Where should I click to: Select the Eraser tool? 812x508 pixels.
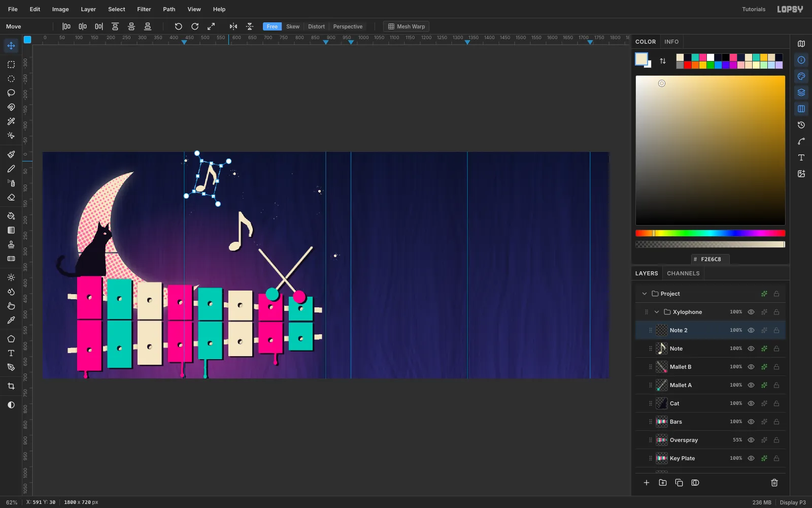coord(11,197)
